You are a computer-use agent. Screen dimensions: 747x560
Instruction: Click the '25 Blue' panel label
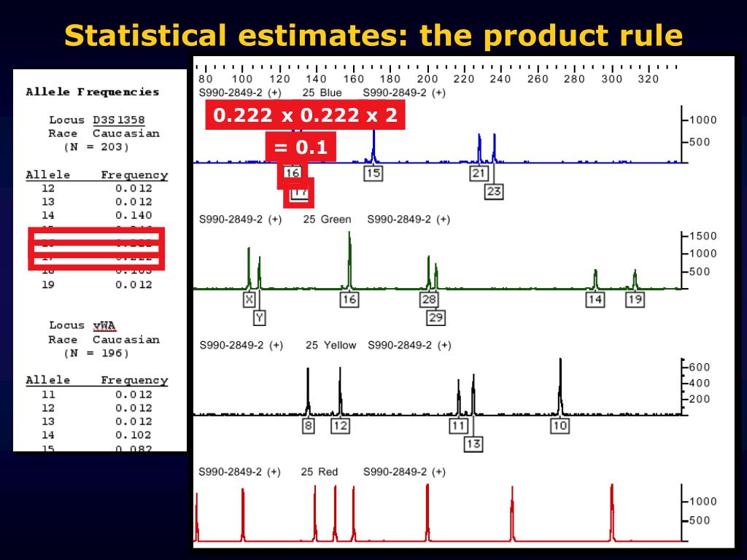pos(322,93)
